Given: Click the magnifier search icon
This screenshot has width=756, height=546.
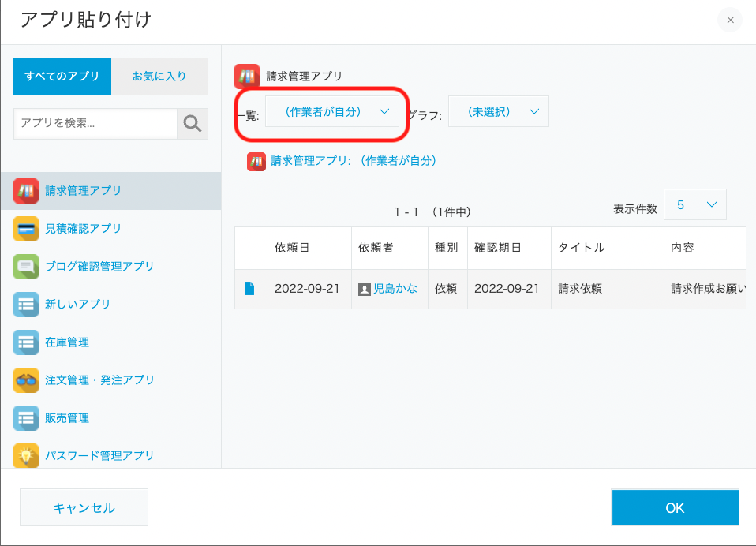Looking at the screenshot, I should (193, 124).
